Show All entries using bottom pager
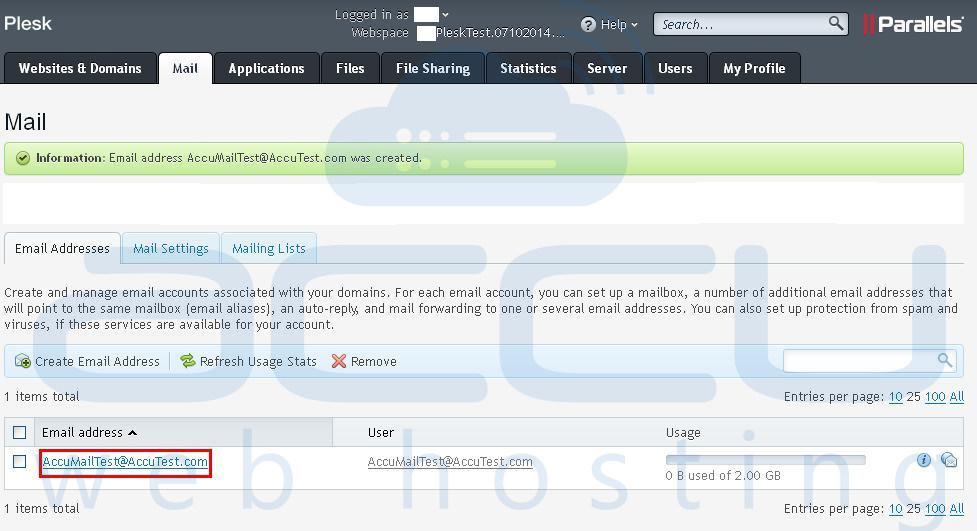The height and width of the screenshot is (531, 977). click(956, 509)
